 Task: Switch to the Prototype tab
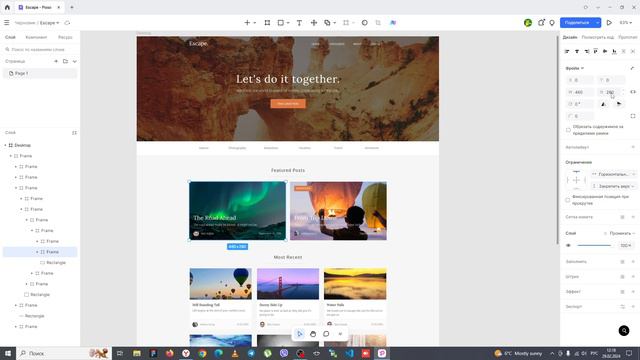point(628,37)
